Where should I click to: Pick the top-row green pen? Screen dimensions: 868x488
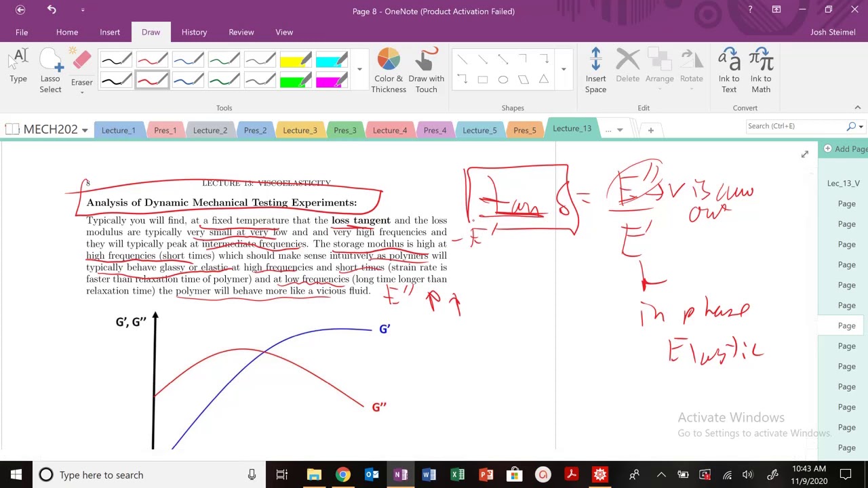[x=224, y=61]
